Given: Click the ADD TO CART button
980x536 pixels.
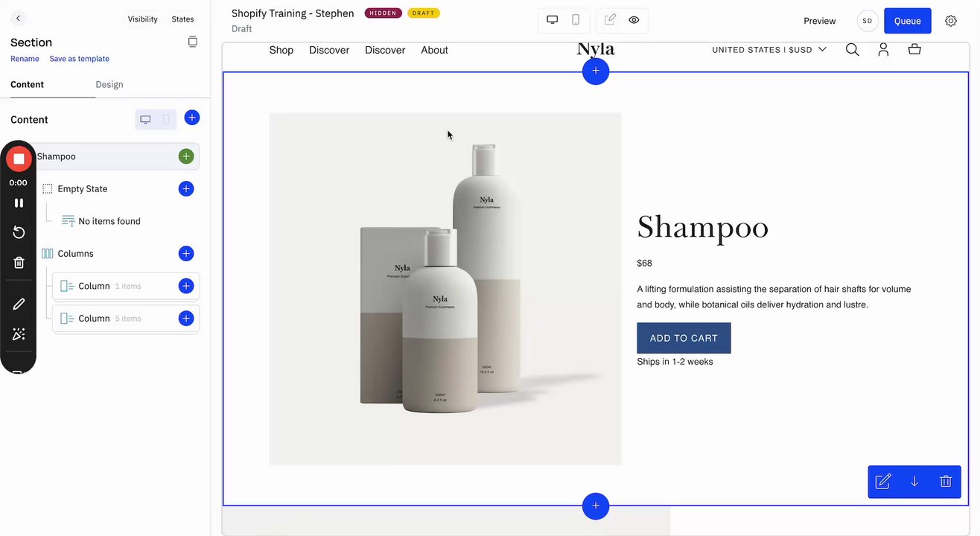Looking at the screenshot, I should pyautogui.click(x=684, y=338).
